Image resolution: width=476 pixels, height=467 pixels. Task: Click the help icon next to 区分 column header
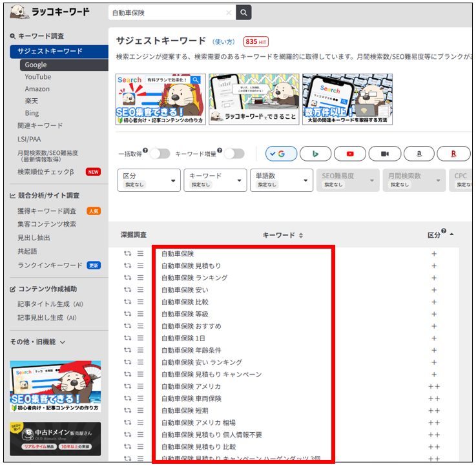(x=444, y=231)
